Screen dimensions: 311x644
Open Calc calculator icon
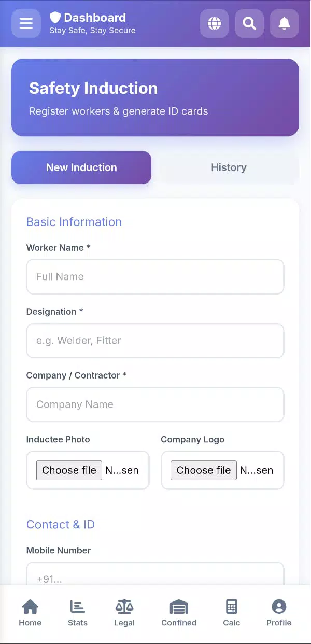(x=232, y=613)
